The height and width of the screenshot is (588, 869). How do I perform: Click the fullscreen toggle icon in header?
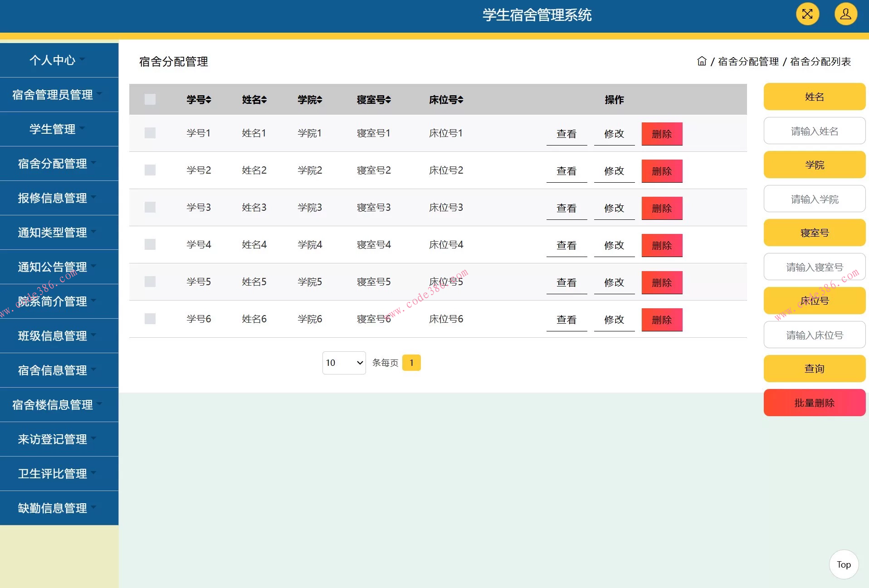(807, 14)
